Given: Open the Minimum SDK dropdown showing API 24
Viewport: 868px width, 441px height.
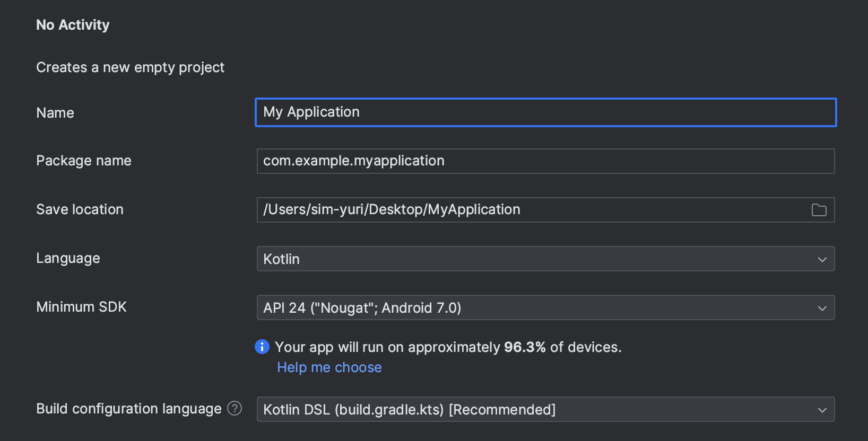Looking at the screenshot, I should [545, 307].
